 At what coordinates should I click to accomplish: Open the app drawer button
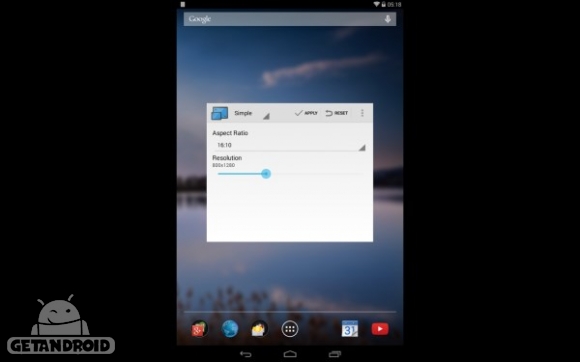pos(290,329)
